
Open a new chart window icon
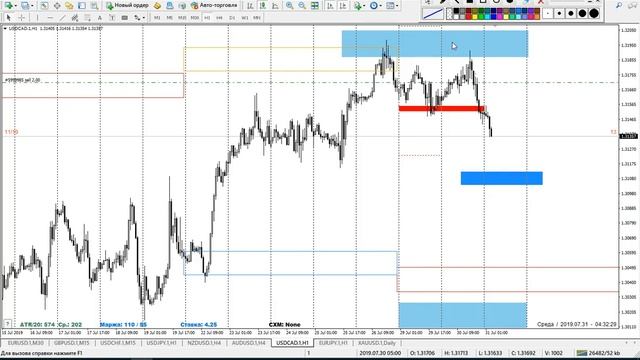(8, 6)
